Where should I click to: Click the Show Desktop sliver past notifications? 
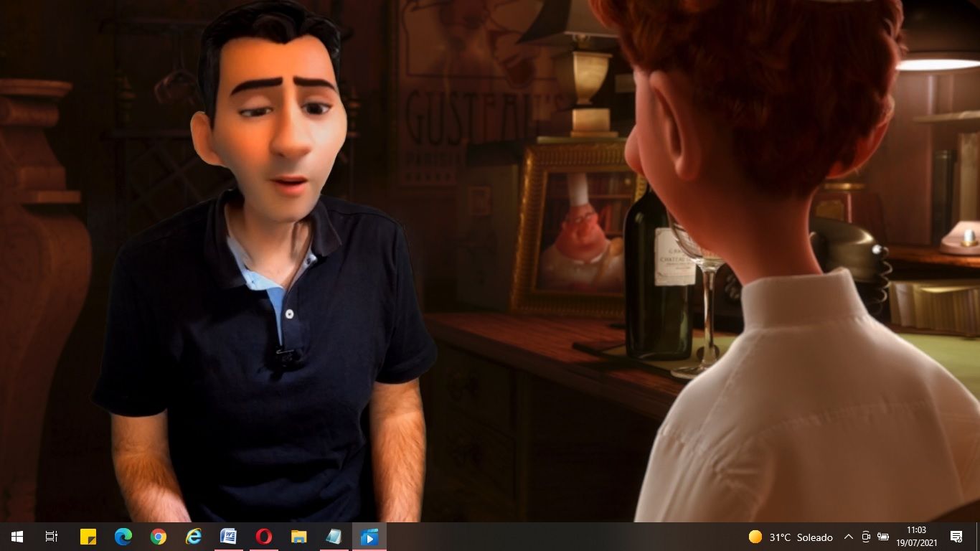(978, 537)
